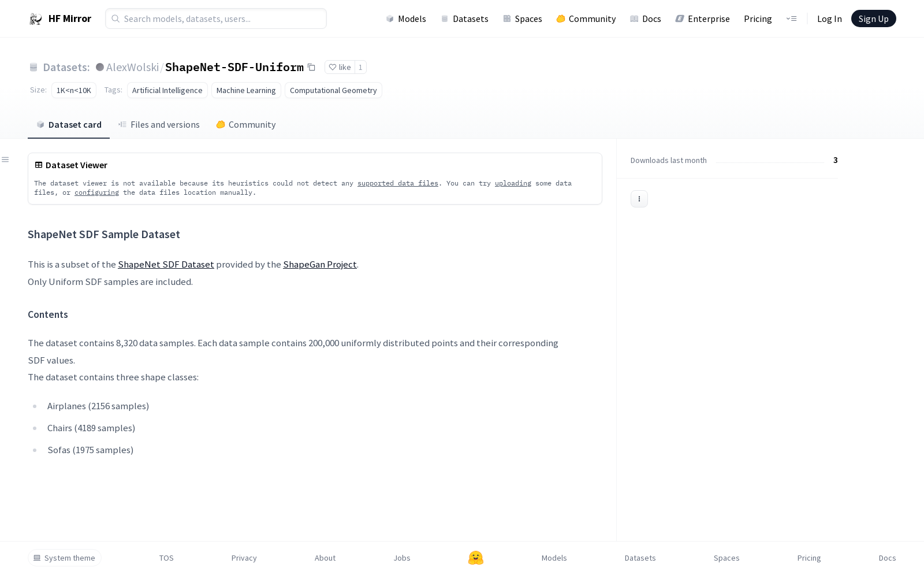Open the three-dot options menu
The width and height of the screenshot is (924, 578).
639,199
